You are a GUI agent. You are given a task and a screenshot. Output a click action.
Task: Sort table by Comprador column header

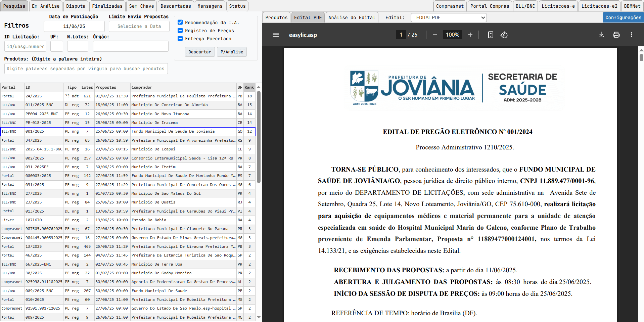pyautogui.click(x=183, y=87)
